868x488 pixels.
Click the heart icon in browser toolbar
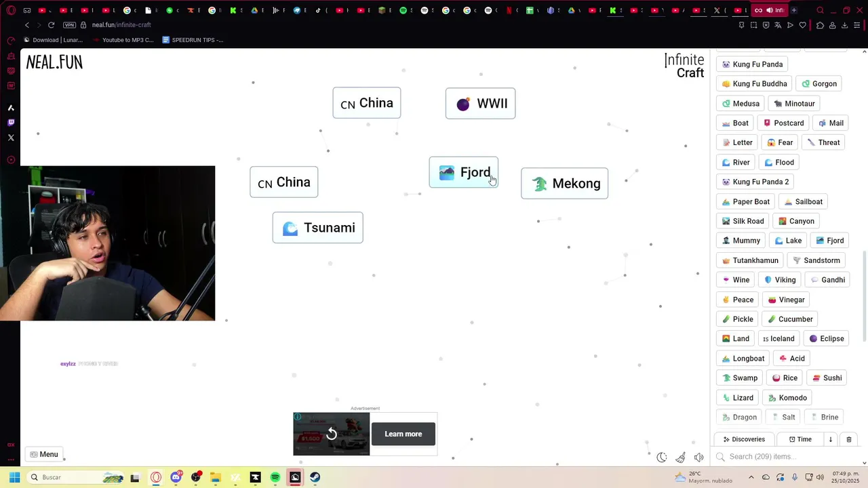tap(803, 25)
